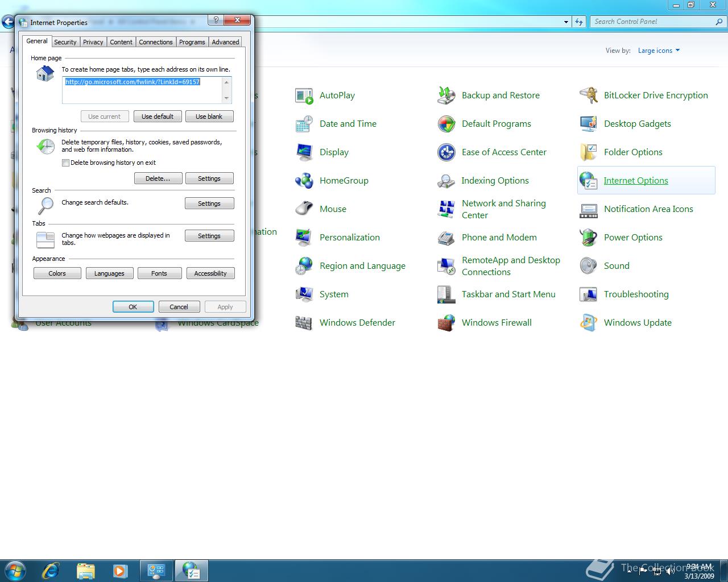Open Windows Explorer from taskbar

tap(86, 571)
